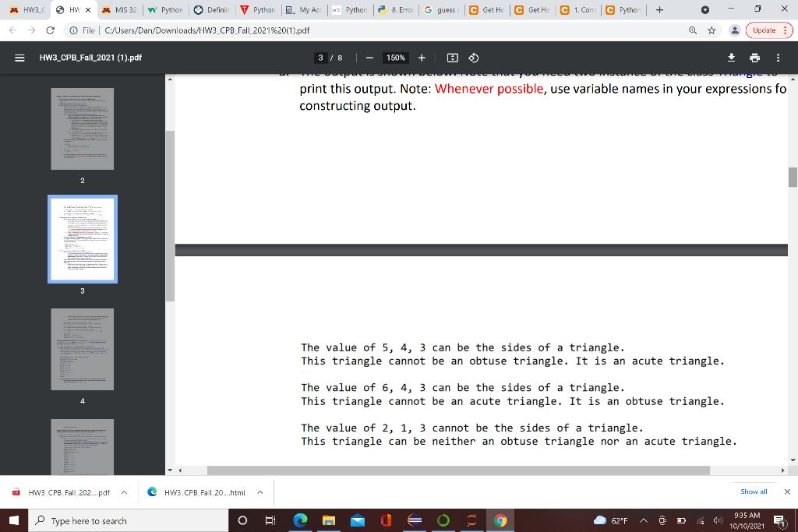This screenshot has width=798, height=532.
Task: Open the PDF viewer more-options menu
Action: point(777,57)
